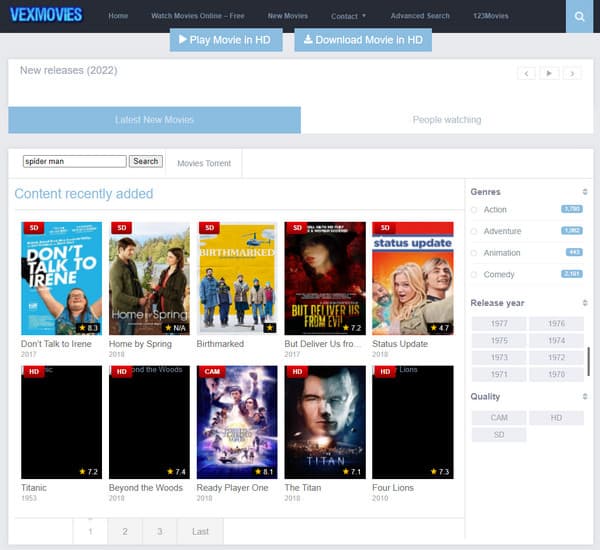The width and height of the screenshot is (600, 550).
Task: Filter by release year 1970
Action: (x=556, y=374)
